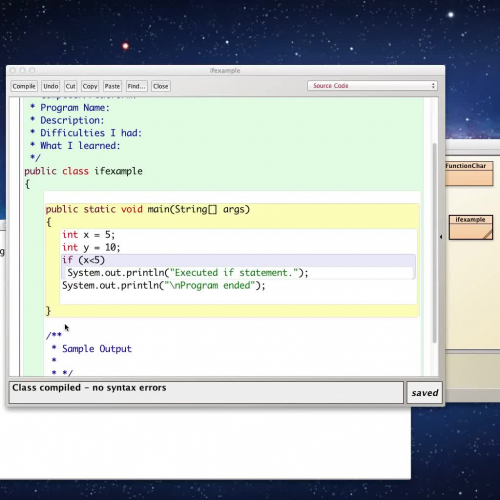Viewport: 500px width, 500px height.
Task: Click the '* Description:' comment line
Action: (67, 120)
